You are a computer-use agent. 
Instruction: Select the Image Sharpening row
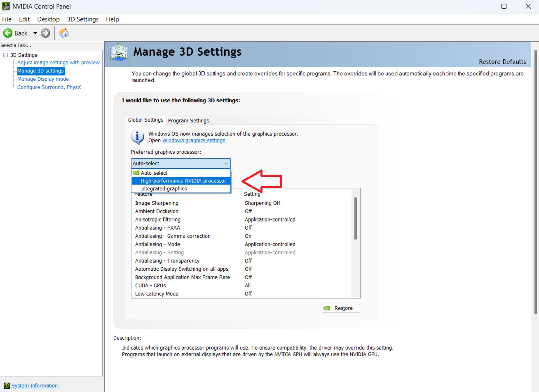pos(241,203)
